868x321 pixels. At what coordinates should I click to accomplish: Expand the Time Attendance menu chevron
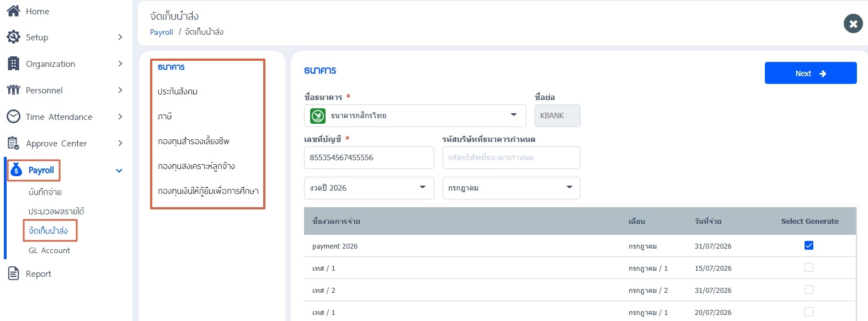coord(120,117)
